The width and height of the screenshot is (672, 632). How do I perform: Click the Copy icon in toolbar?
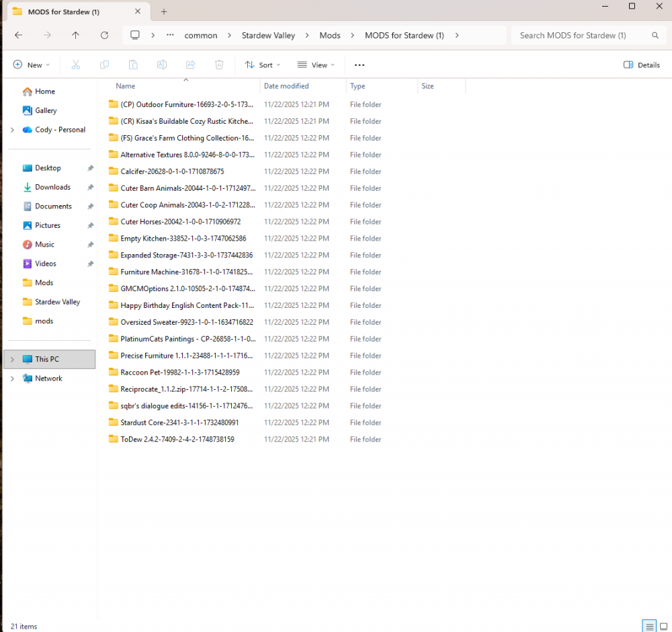[x=104, y=65]
